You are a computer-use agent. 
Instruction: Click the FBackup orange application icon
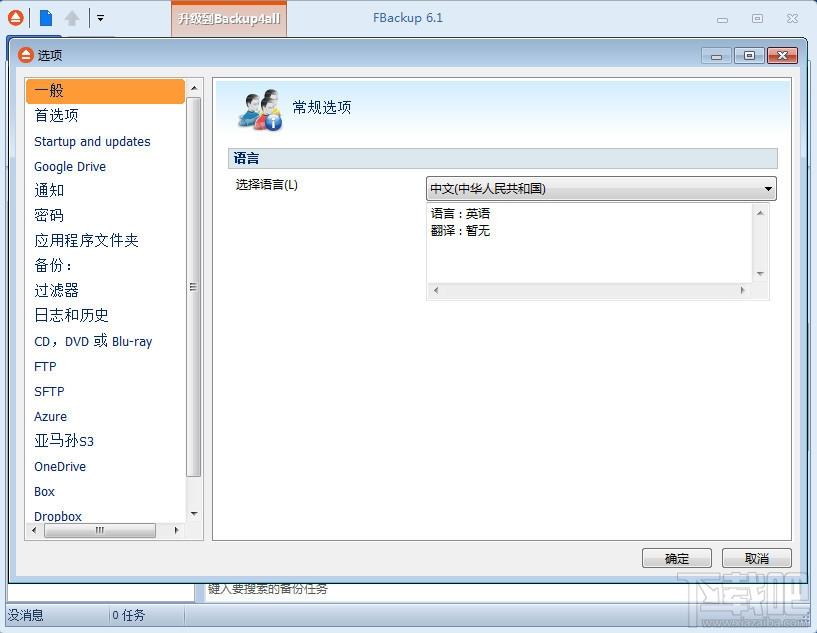[16, 18]
